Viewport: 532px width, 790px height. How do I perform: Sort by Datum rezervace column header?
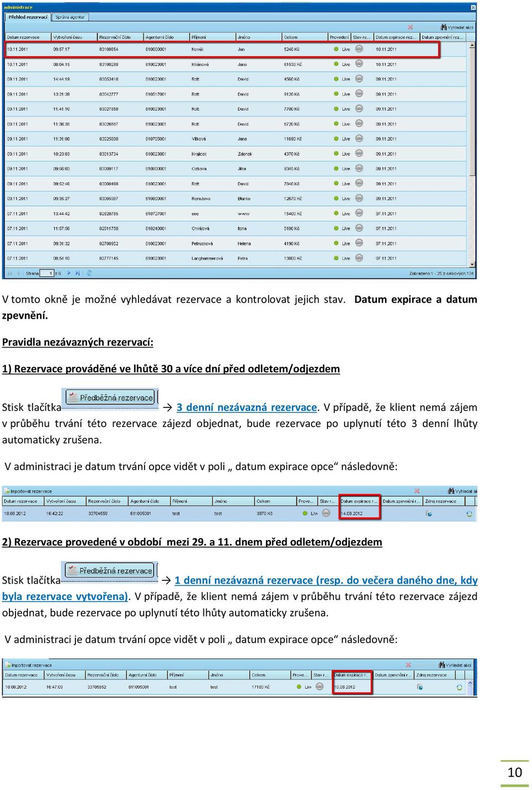tap(28, 37)
